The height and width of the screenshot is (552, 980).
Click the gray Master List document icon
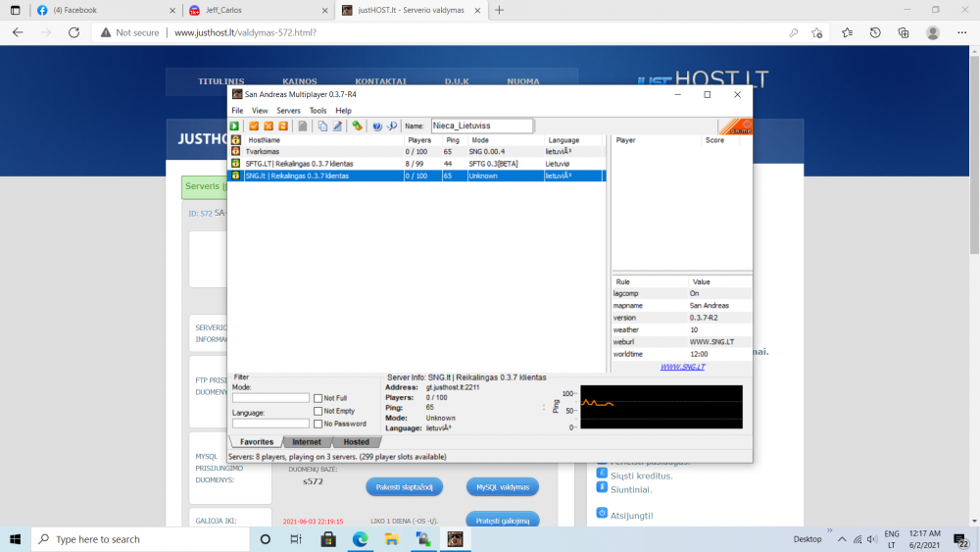tap(303, 125)
